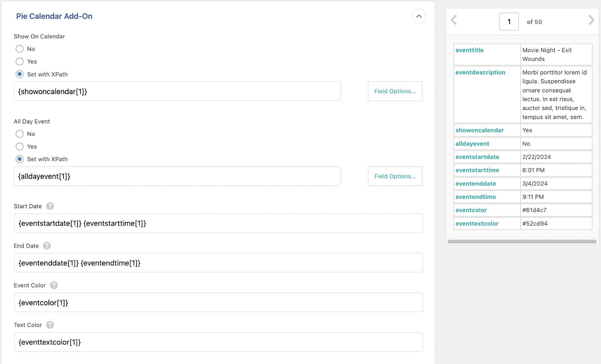Click the #61d4c7 color value
Image resolution: width=601 pixels, height=364 pixels.
(535, 210)
